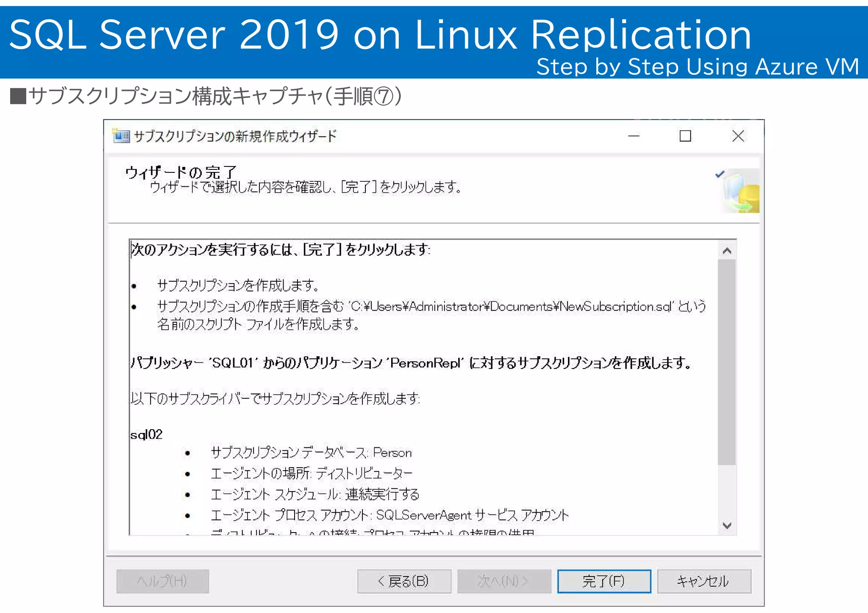Click the subscriber name 'sql02'
Viewport: 868px width, 613px height.
click(x=147, y=435)
